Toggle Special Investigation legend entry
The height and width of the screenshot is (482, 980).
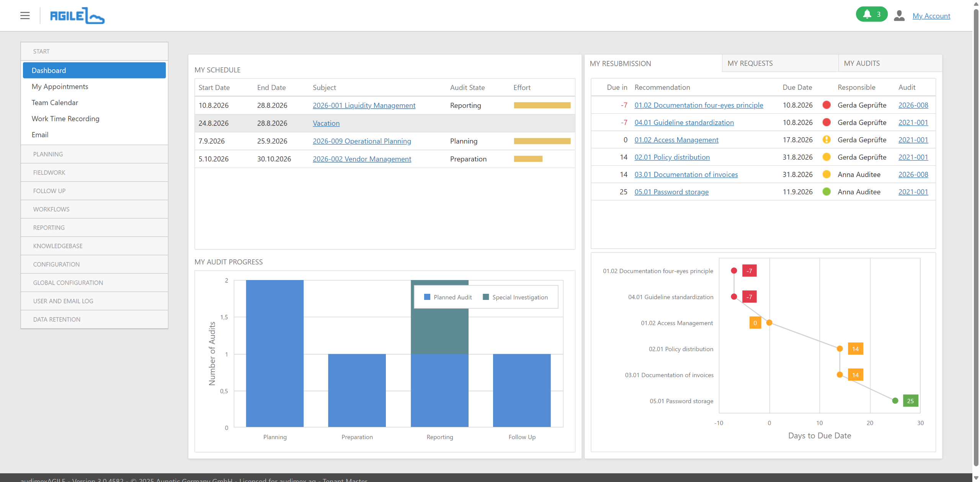(x=515, y=297)
